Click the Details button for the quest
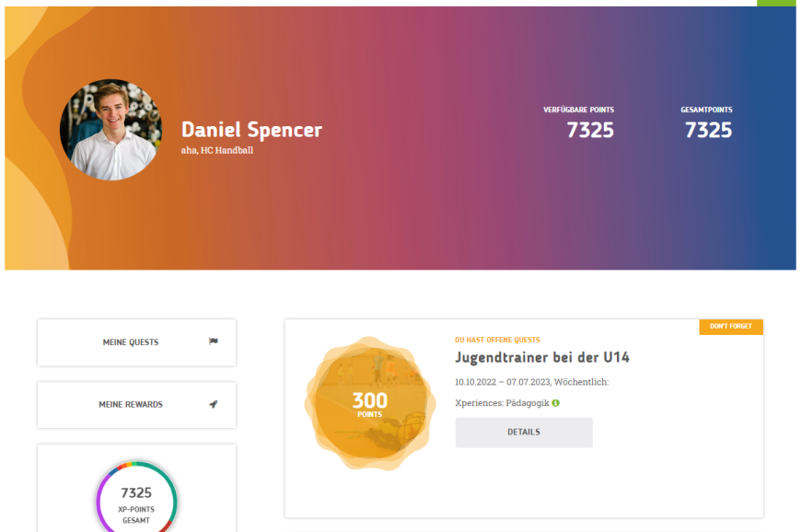This screenshot has height=532, width=801. tap(524, 432)
